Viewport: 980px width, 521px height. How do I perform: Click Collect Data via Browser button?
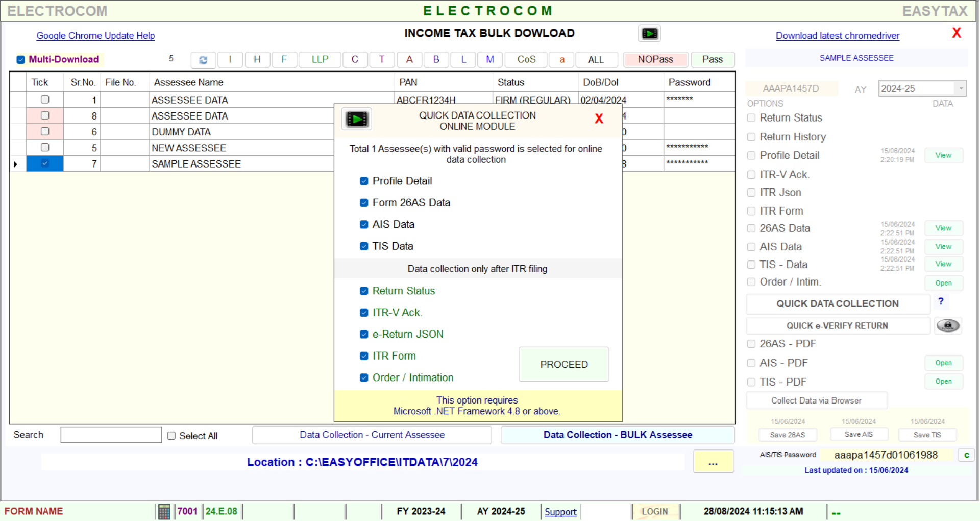(x=817, y=400)
